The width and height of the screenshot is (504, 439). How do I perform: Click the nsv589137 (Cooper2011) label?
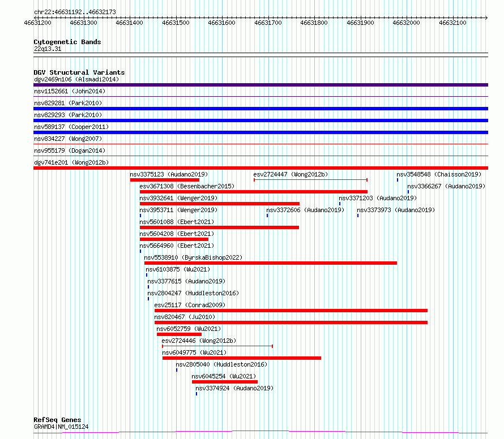(x=71, y=127)
